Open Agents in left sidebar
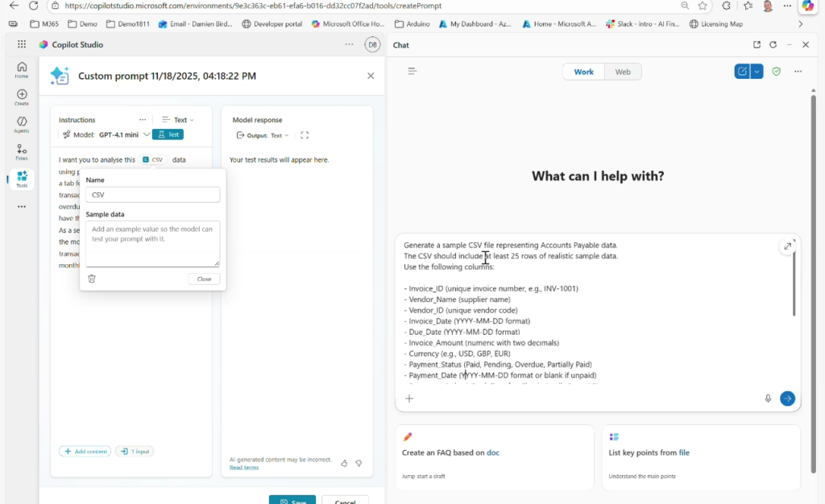Image resolution: width=825 pixels, height=504 pixels. 22,125
